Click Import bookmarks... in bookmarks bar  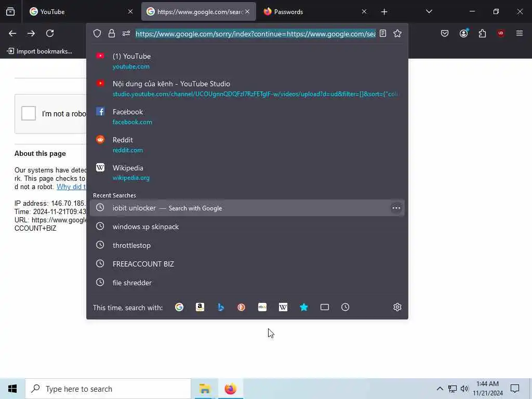tap(39, 51)
